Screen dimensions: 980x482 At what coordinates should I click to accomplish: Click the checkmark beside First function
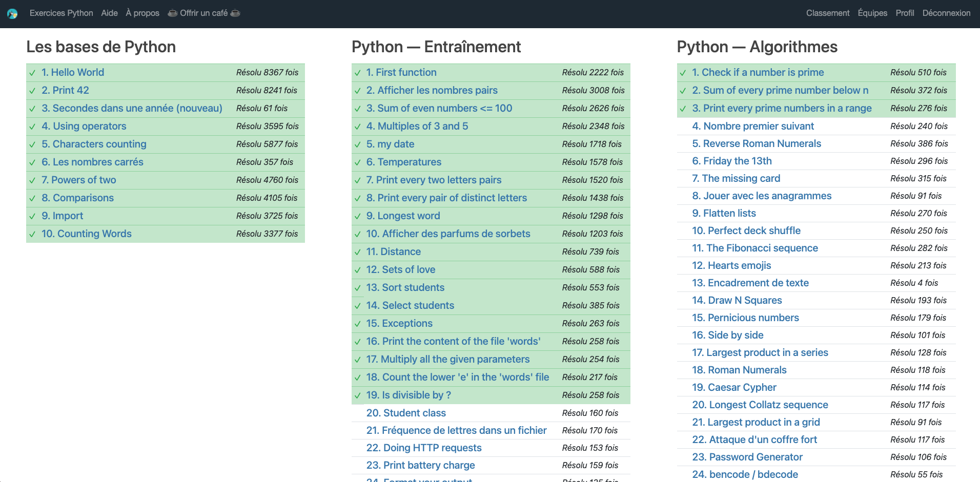(x=358, y=73)
